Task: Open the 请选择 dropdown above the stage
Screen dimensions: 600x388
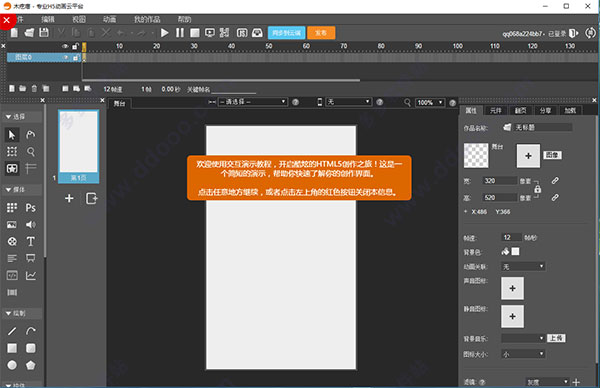Action: 252,102
